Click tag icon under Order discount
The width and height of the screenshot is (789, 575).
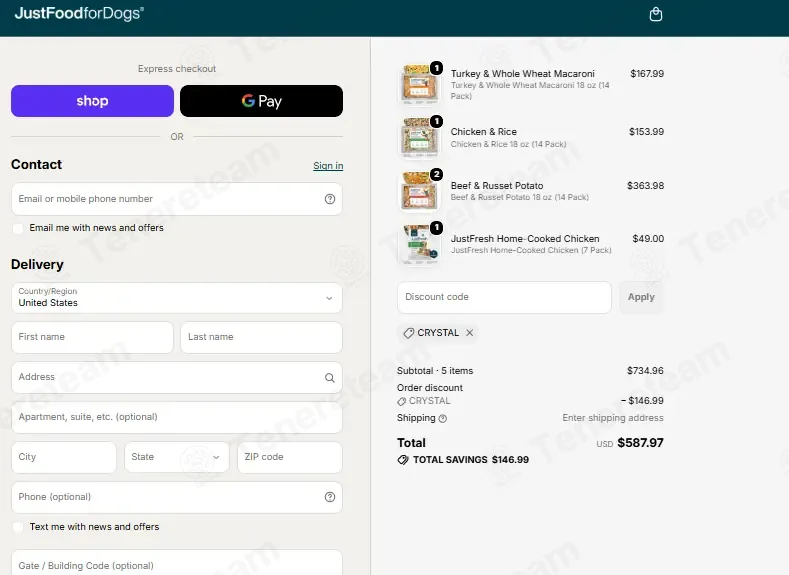point(402,401)
